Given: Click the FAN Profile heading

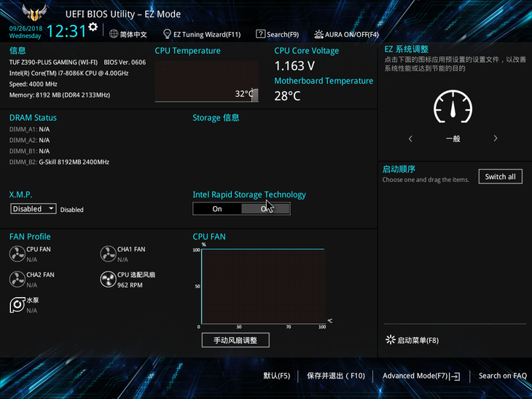Looking at the screenshot, I should coord(30,237).
